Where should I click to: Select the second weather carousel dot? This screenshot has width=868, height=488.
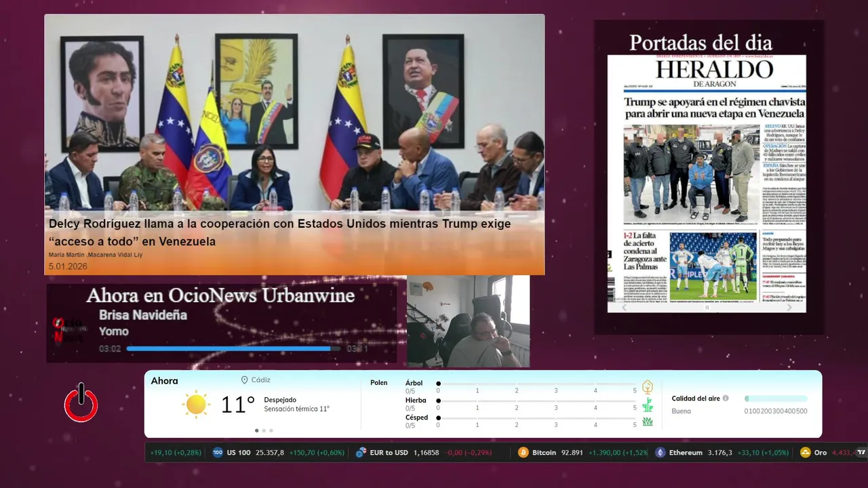264,430
